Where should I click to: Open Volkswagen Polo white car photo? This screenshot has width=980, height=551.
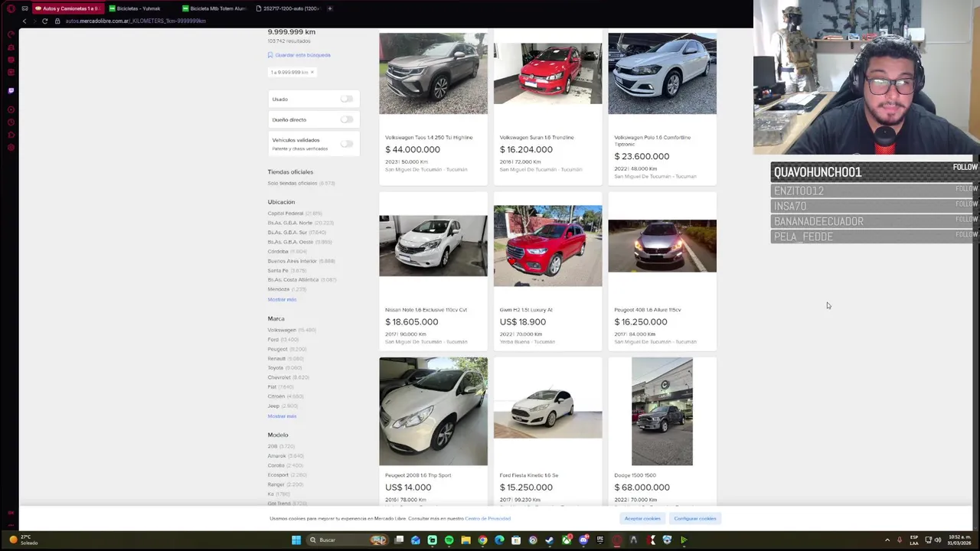pos(662,73)
